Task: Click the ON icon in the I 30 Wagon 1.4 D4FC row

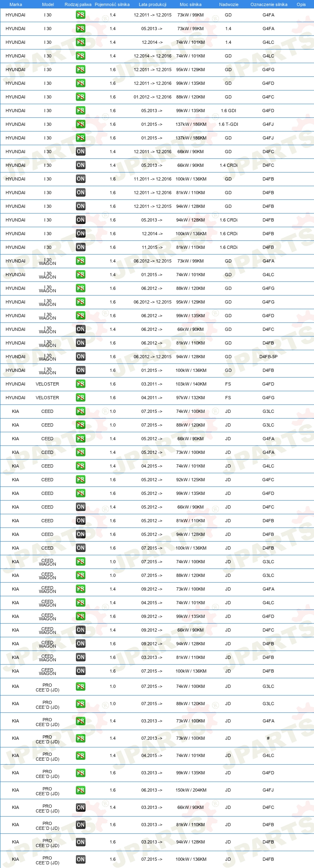Action: click(x=81, y=329)
